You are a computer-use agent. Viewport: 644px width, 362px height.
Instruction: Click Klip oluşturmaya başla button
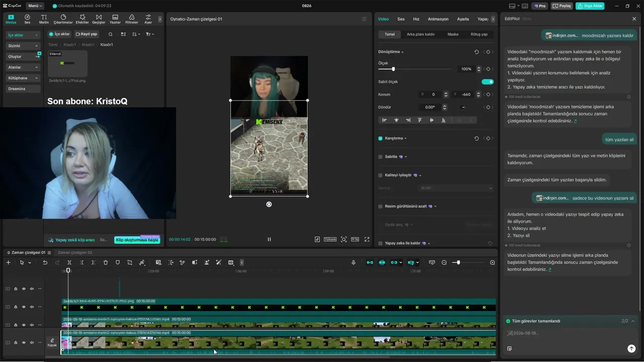pos(137,240)
